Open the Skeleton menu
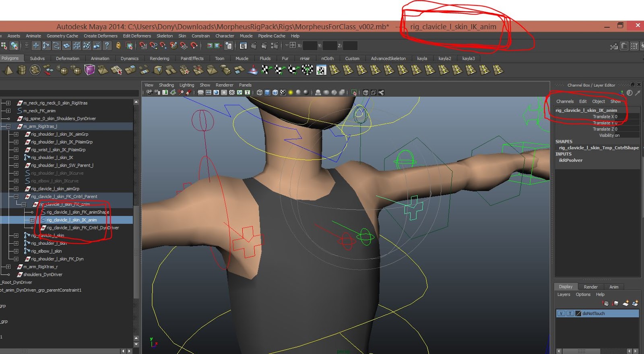 (x=165, y=36)
